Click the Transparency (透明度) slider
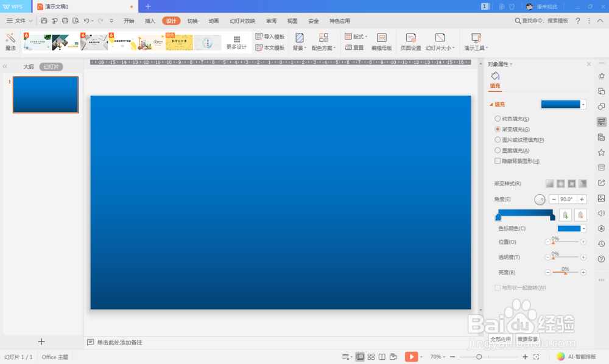609x364 pixels. pos(565,257)
